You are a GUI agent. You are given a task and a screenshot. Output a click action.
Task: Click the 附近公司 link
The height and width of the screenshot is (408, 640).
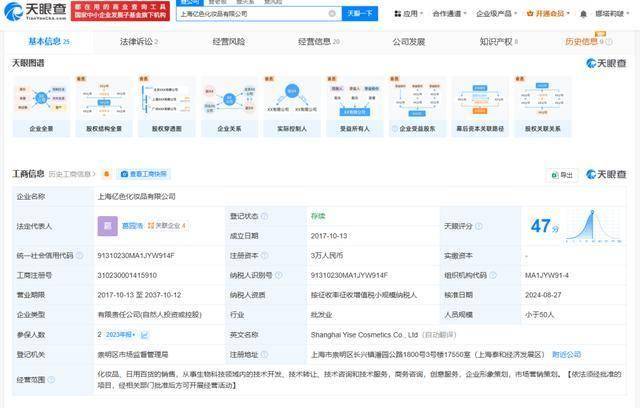(567, 355)
